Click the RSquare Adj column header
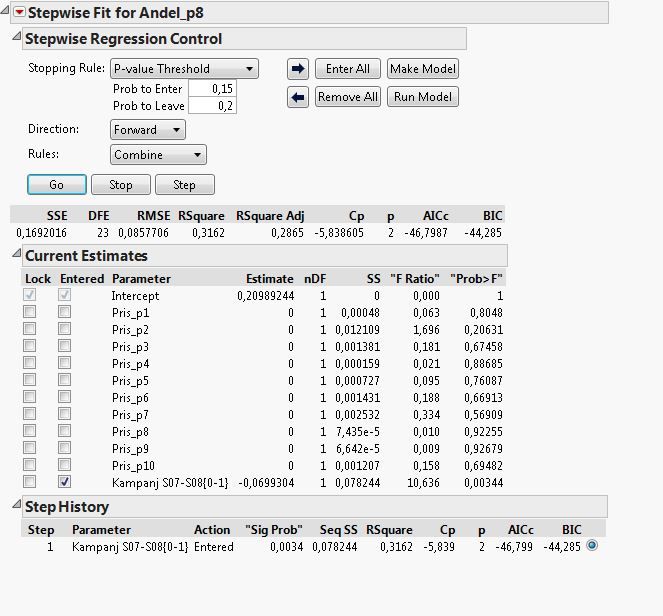 pyautogui.click(x=270, y=216)
